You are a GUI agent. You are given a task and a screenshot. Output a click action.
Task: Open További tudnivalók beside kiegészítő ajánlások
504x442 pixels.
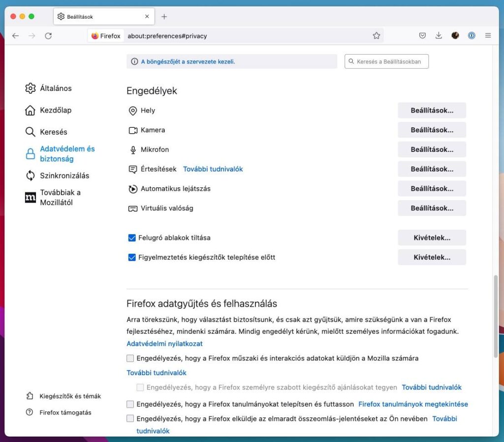pyautogui.click(x=431, y=387)
